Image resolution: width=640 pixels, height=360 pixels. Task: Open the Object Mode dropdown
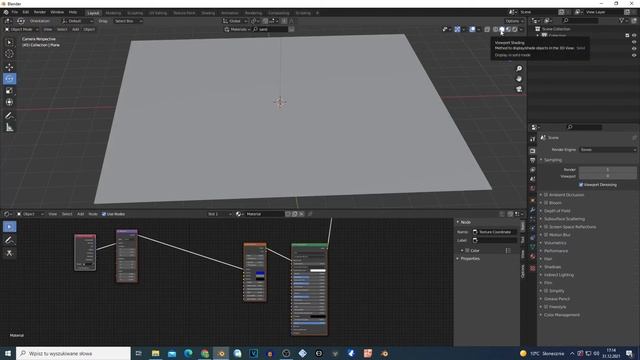click(22, 29)
